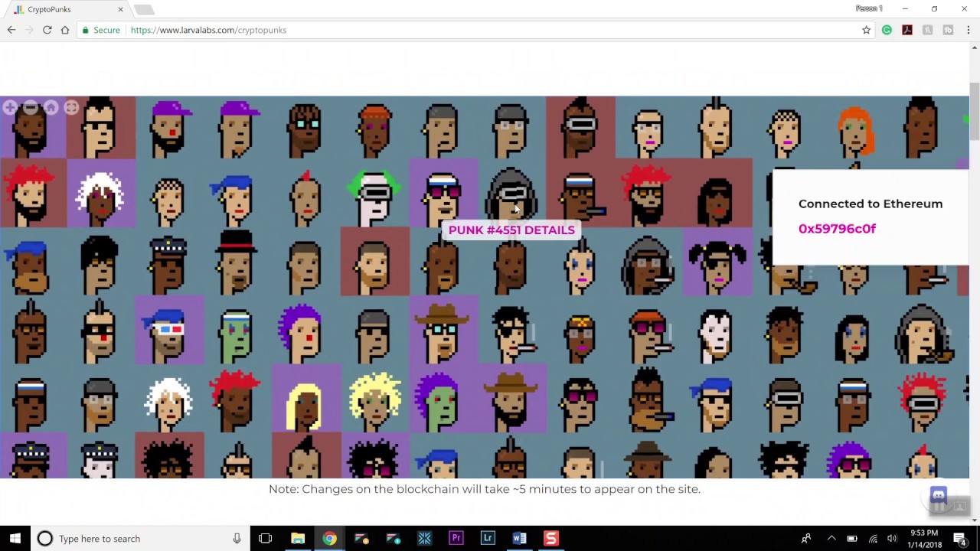Select the green zombie punk with purple hair

pos(443,399)
